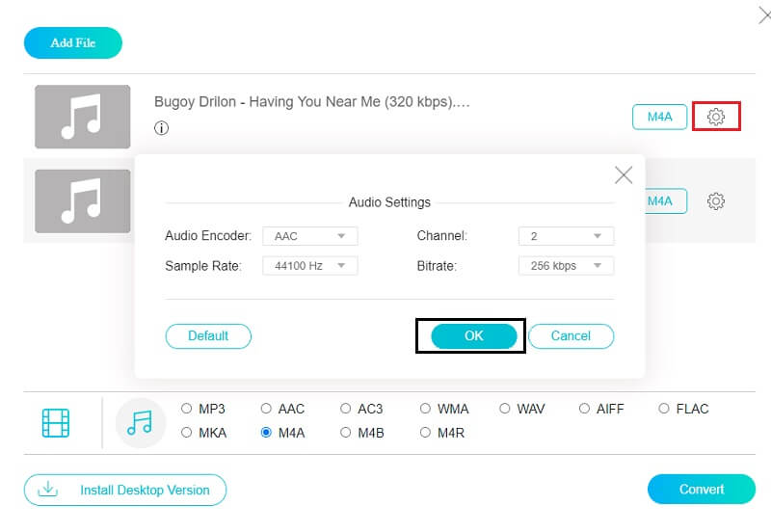Open the Bitrate 256 kbps dropdown

566,265
